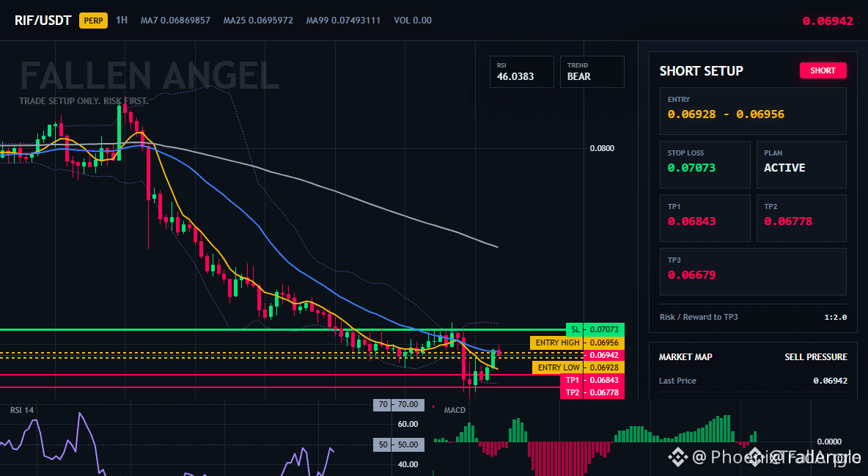Select the 1H timeframe label
This screenshot has height=476, width=868.
(121, 20)
